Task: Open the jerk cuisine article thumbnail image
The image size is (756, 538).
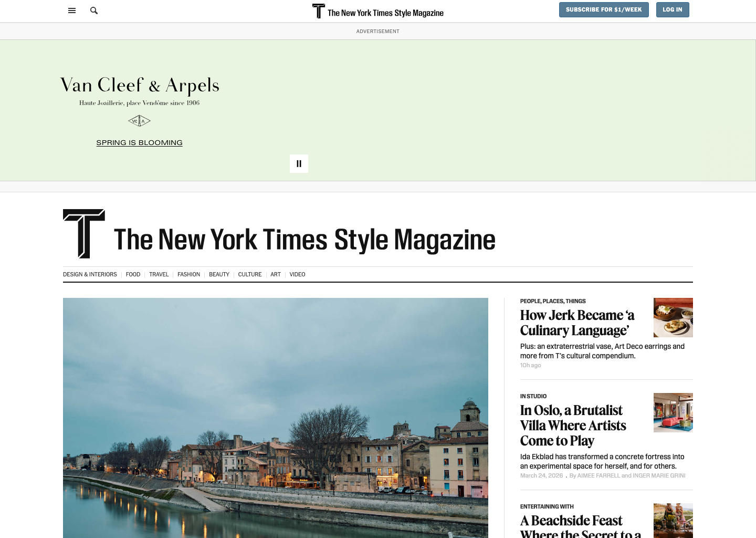Action: (673, 317)
